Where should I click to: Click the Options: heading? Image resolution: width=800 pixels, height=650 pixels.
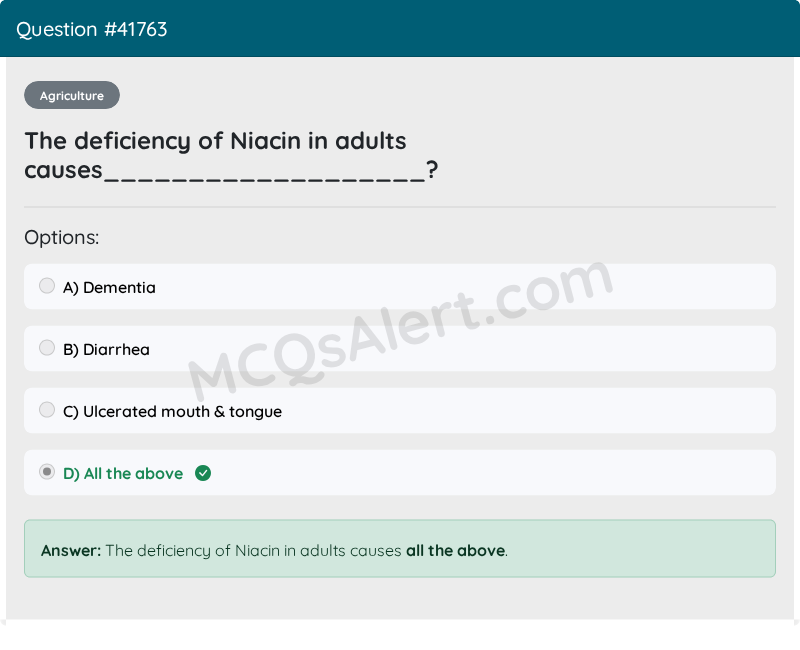click(x=62, y=238)
